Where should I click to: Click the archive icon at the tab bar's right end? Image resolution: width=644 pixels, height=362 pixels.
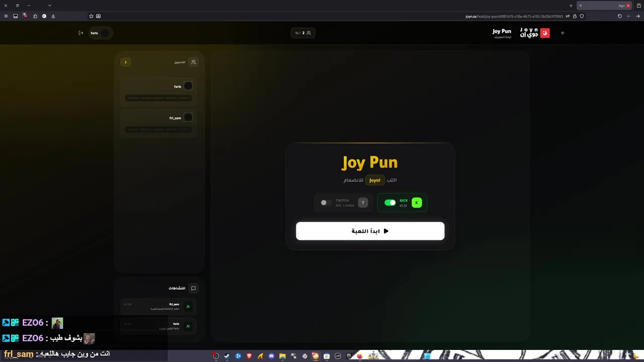638,6
